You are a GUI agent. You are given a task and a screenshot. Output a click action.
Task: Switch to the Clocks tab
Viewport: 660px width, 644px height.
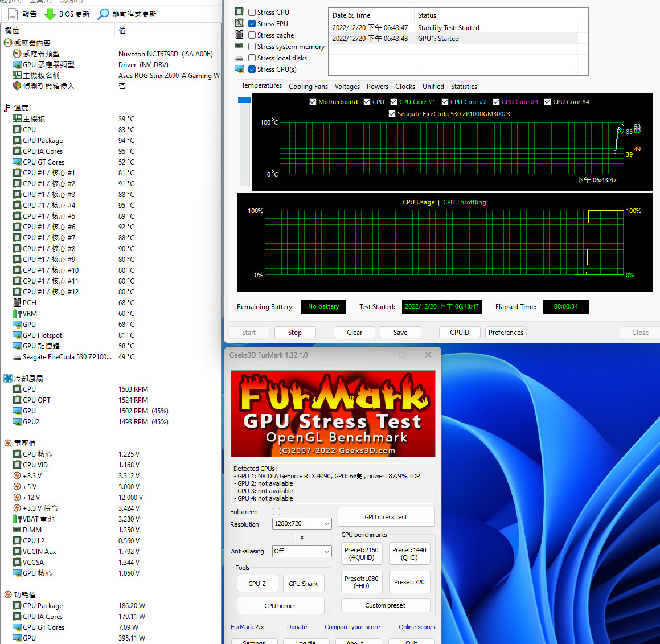405,87
